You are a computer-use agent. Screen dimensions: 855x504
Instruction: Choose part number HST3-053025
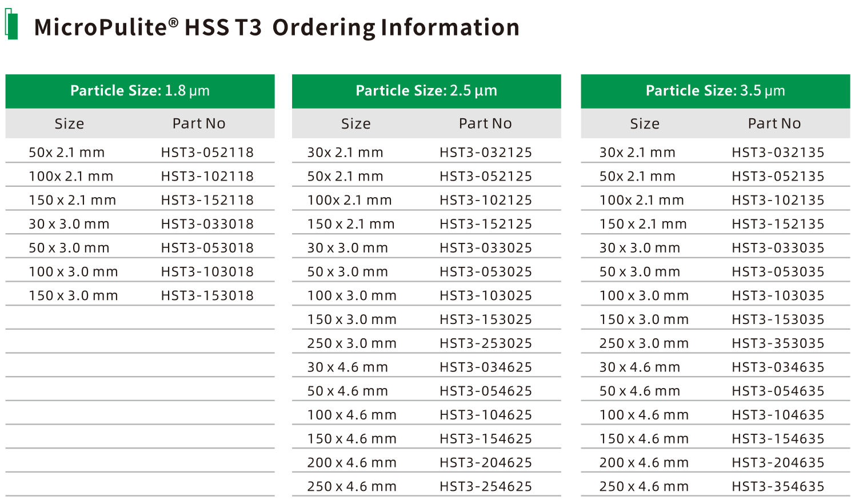point(486,272)
